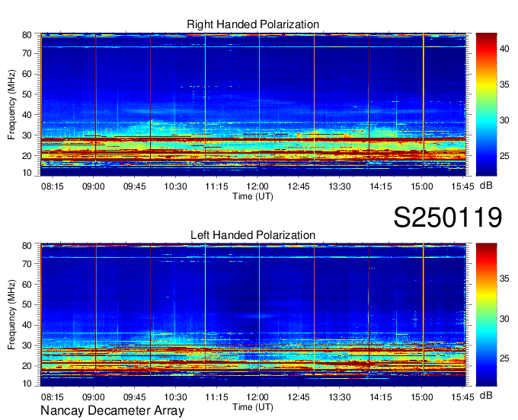518x420 pixels.
Task: Click the 30 value on top color bar
Action: 504,120
